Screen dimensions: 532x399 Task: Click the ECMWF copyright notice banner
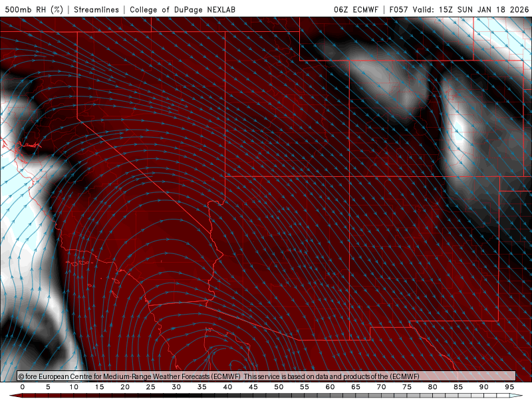(x=267, y=376)
